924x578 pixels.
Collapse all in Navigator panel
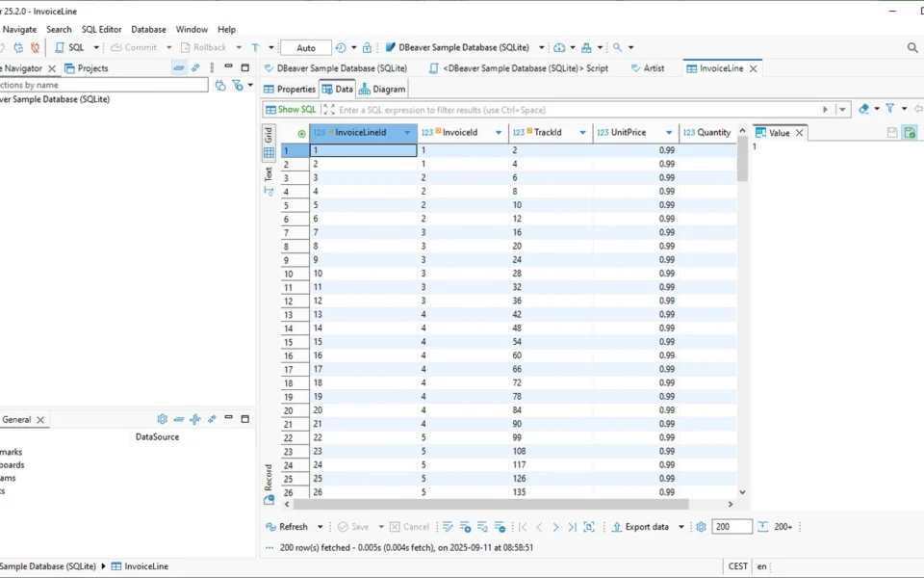[x=179, y=67]
